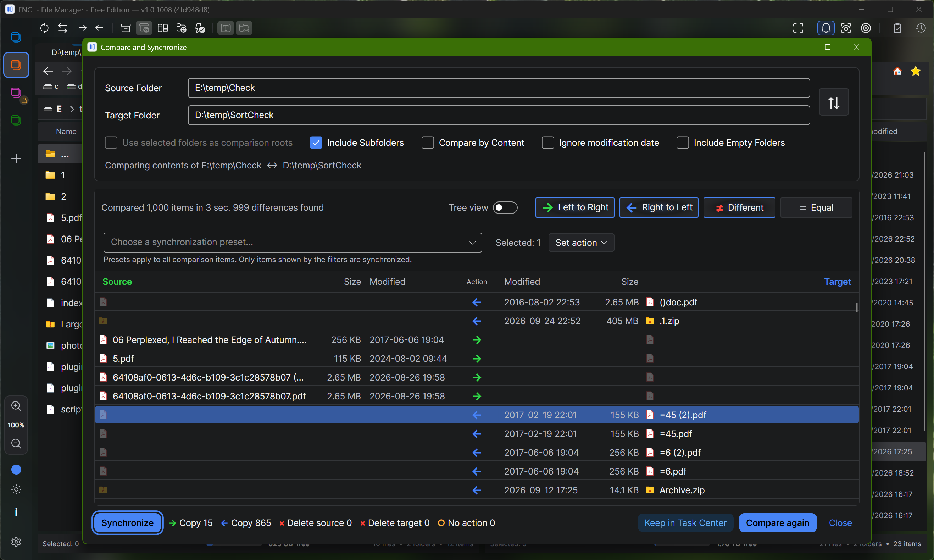Click the zoom in magnifier in sidebar
Viewport: 934px width, 560px height.
click(x=16, y=406)
